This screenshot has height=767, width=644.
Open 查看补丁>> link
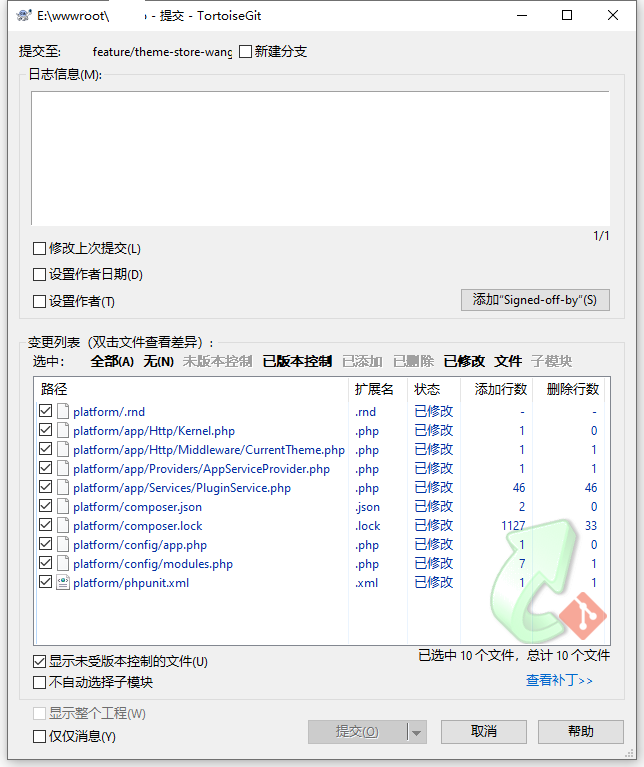(x=559, y=680)
